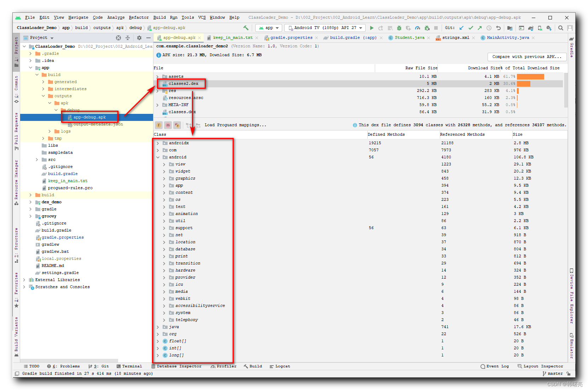This screenshot has height=390, width=588.
Task: Select resources.arsc file row
Action: [x=359, y=98]
